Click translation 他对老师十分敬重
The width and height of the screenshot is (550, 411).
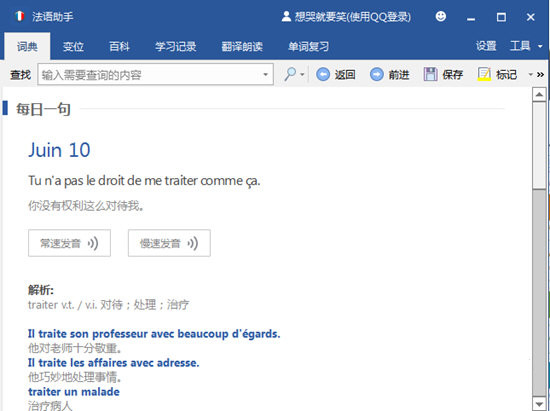click(x=75, y=348)
